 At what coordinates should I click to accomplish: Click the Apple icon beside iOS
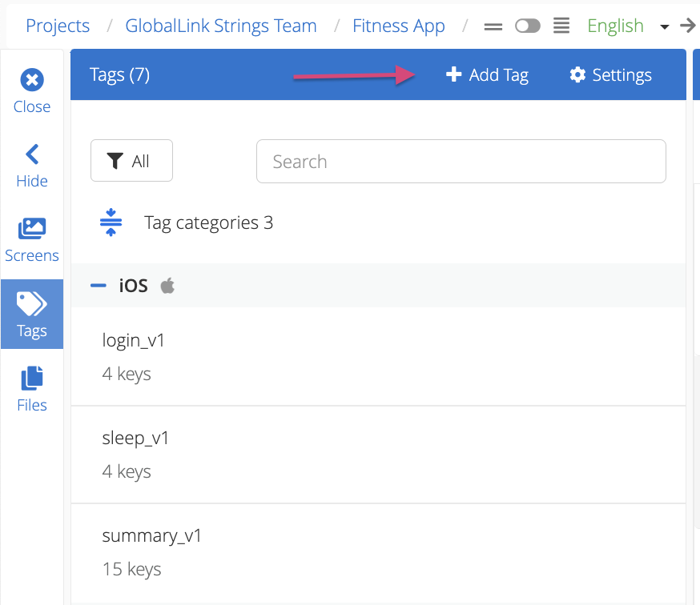click(x=167, y=286)
